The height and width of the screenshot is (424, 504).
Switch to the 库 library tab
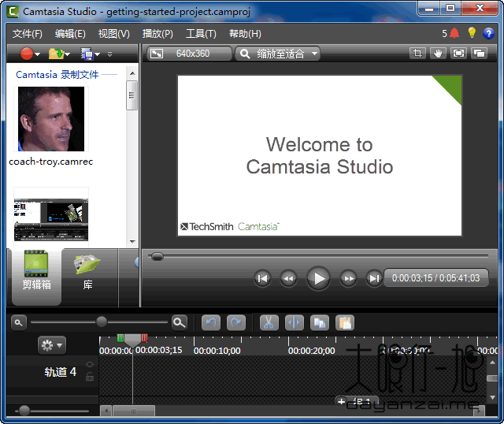click(87, 276)
